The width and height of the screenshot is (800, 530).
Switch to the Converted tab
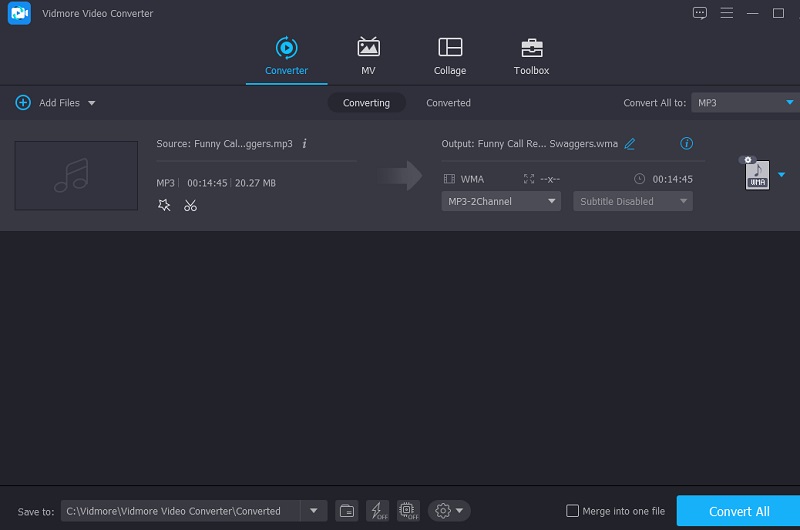[x=448, y=103]
